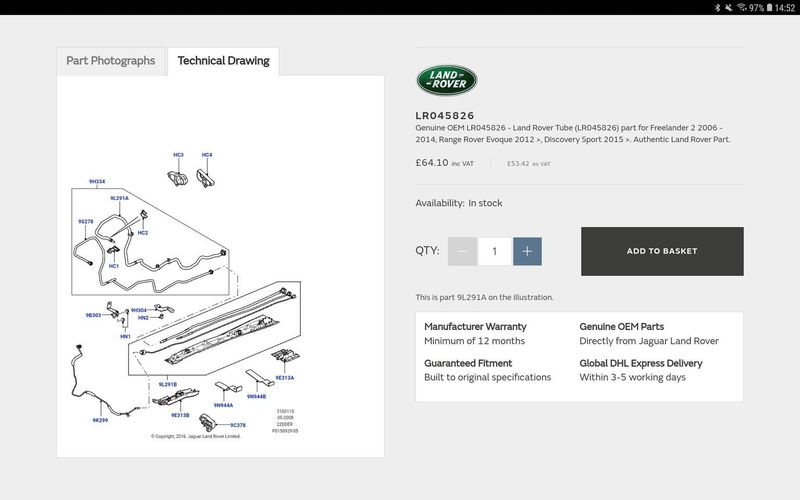The image size is (800, 500).
Task: Click the £64.10 inc VAT price
Action: (444, 163)
